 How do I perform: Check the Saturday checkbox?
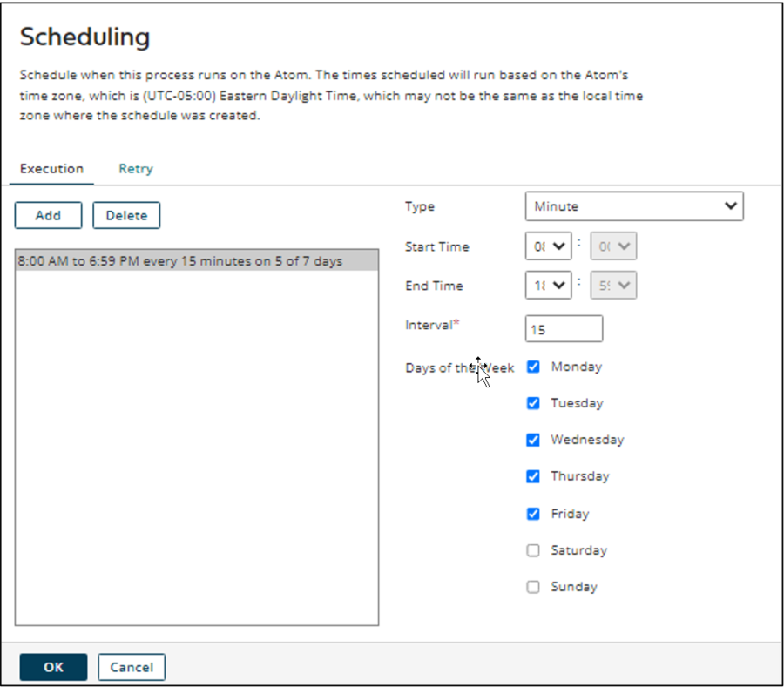(533, 550)
